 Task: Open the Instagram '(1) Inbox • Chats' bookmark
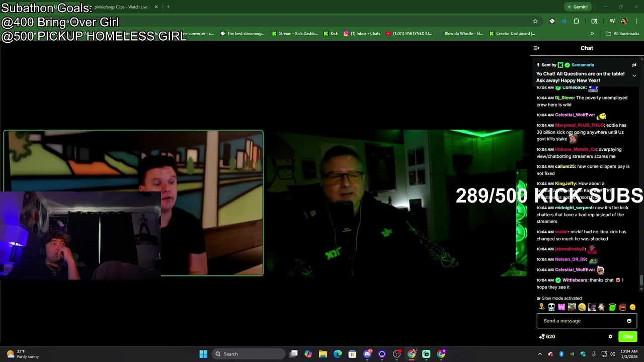[362, 34]
